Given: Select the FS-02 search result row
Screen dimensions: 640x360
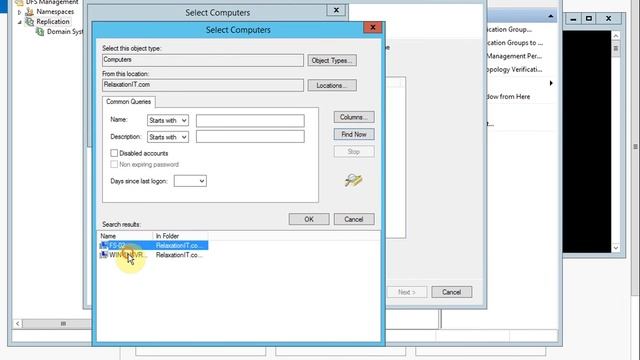Looking at the screenshot, I should pos(154,245).
